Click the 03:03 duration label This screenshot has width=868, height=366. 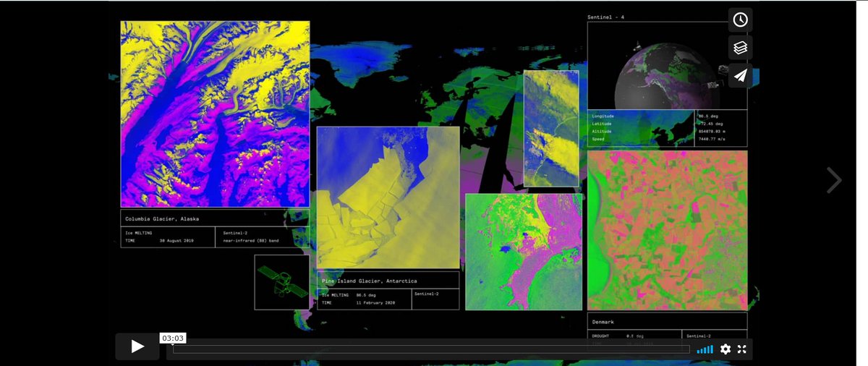(x=172, y=338)
